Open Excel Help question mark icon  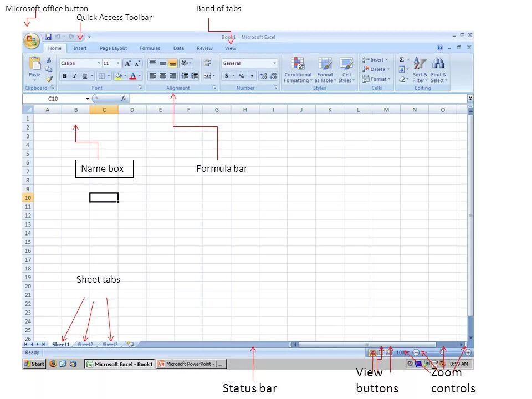pyautogui.click(x=440, y=48)
